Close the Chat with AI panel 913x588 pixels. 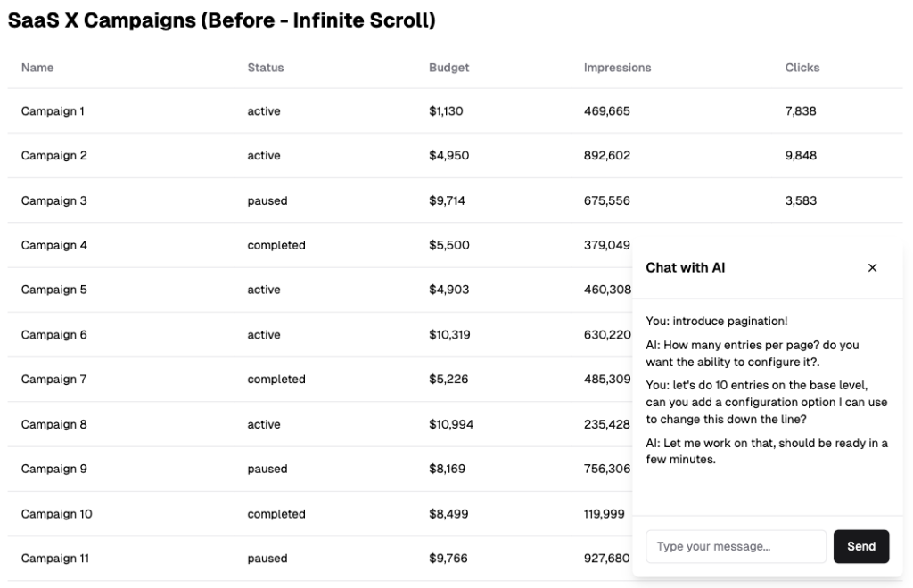[x=872, y=267]
